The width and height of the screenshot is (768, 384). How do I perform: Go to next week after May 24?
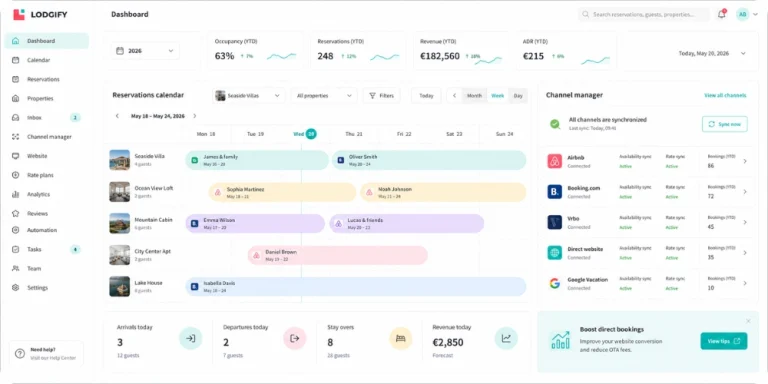point(194,116)
